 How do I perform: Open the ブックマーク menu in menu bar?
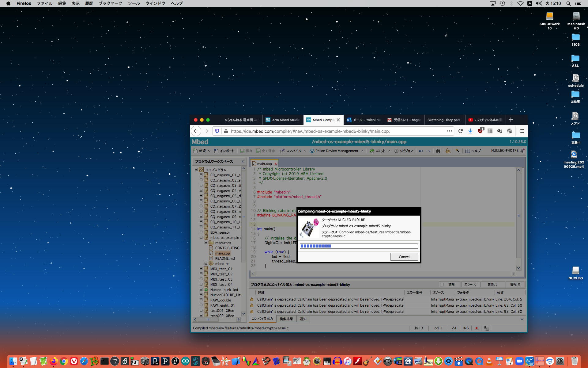(110, 3)
